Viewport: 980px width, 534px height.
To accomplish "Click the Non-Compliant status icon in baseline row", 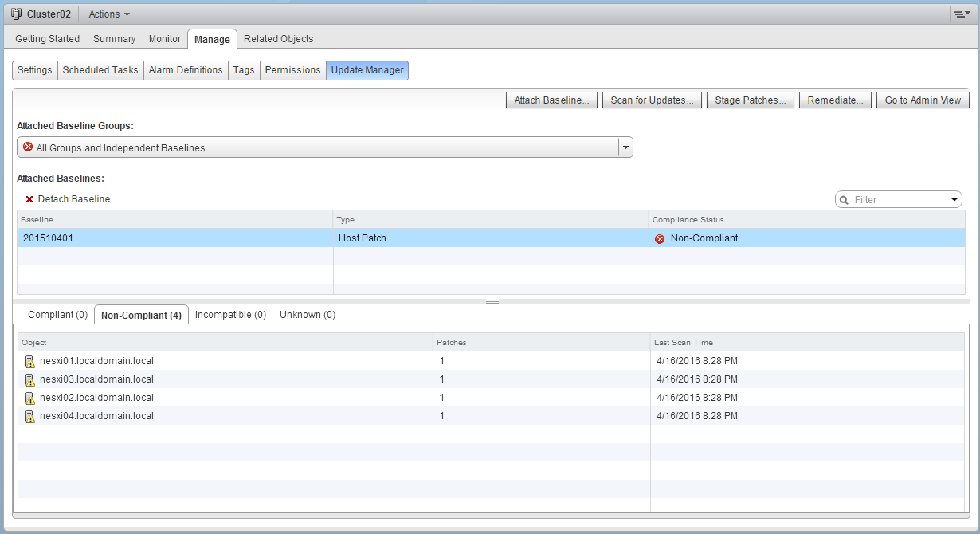I will [659, 239].
